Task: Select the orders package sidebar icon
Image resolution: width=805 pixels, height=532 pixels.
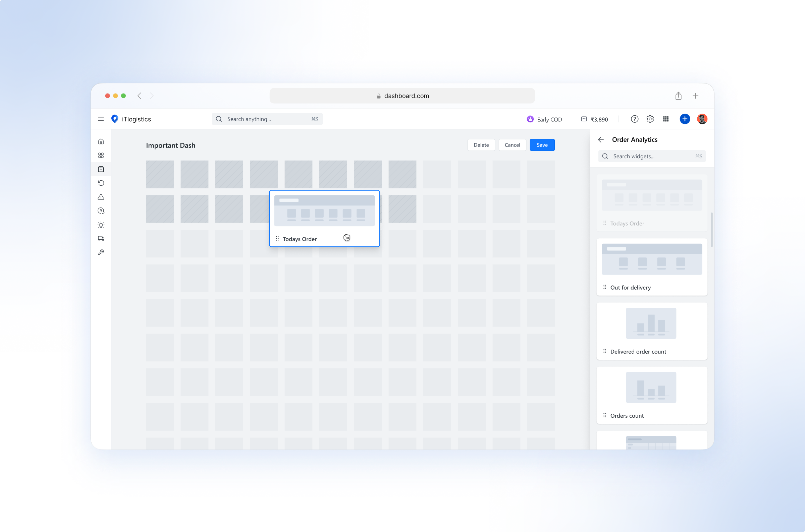Action: [x=101, y=169]
